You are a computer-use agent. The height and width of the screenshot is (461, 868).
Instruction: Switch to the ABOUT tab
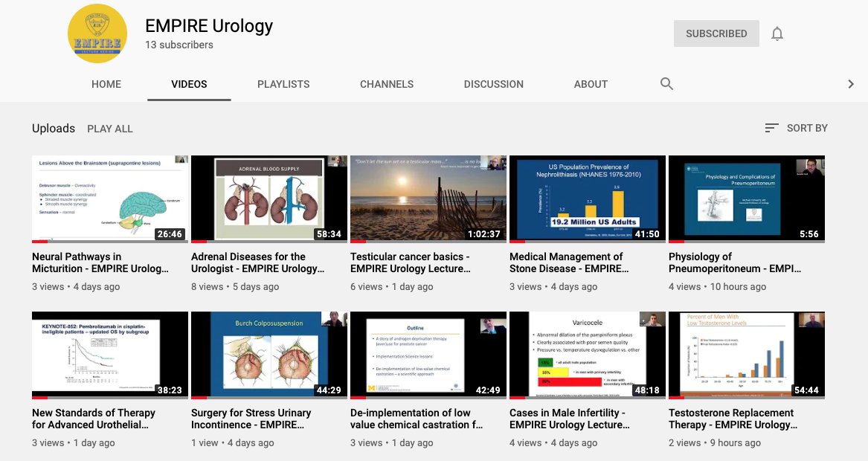tap(591, 84)
